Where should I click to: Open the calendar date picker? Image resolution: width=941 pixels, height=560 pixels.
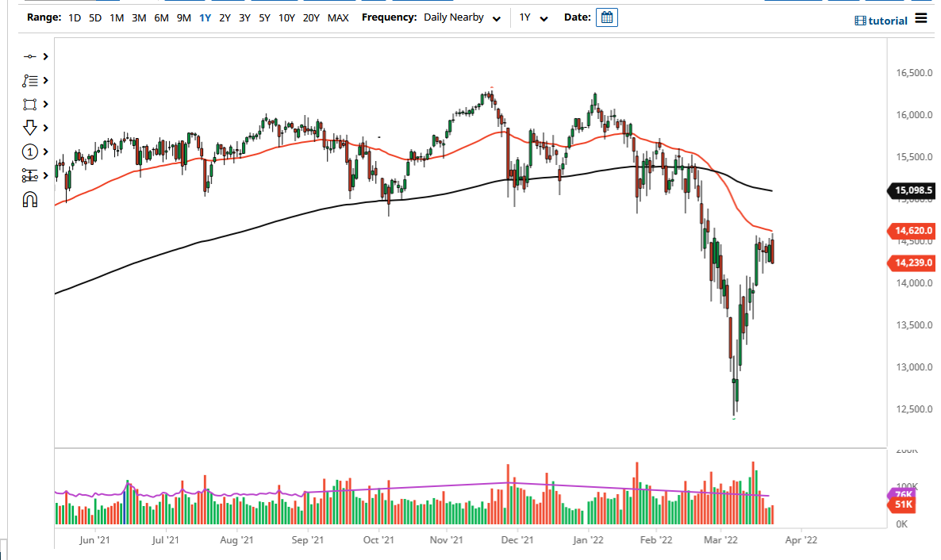[x=607, y=17]
